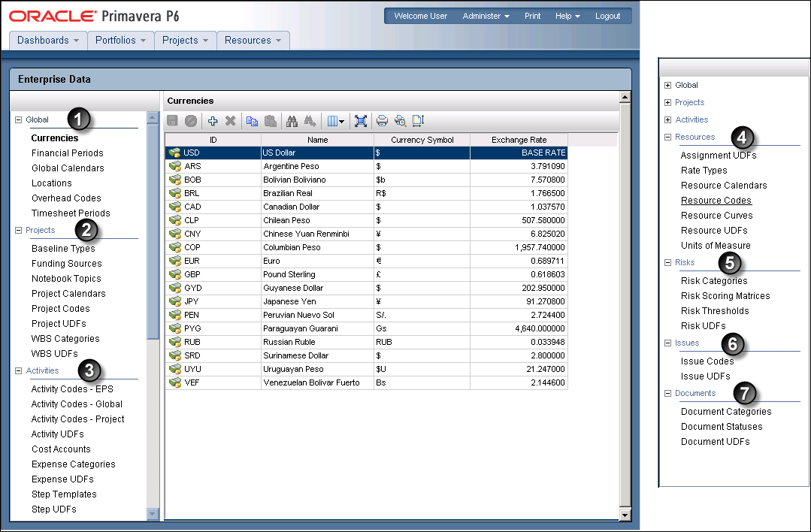Click the BRL row currency icon

point(175,193)
